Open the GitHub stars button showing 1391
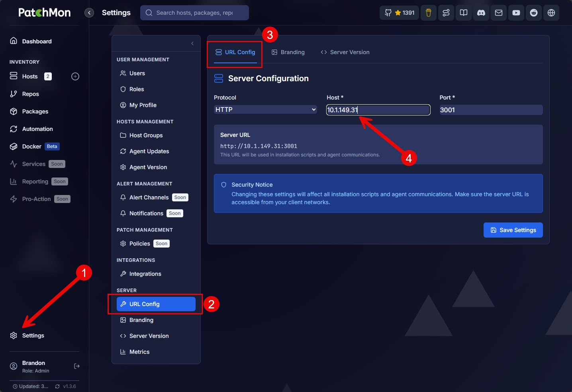Screen dimensions: 572x392 coord(399,13)
